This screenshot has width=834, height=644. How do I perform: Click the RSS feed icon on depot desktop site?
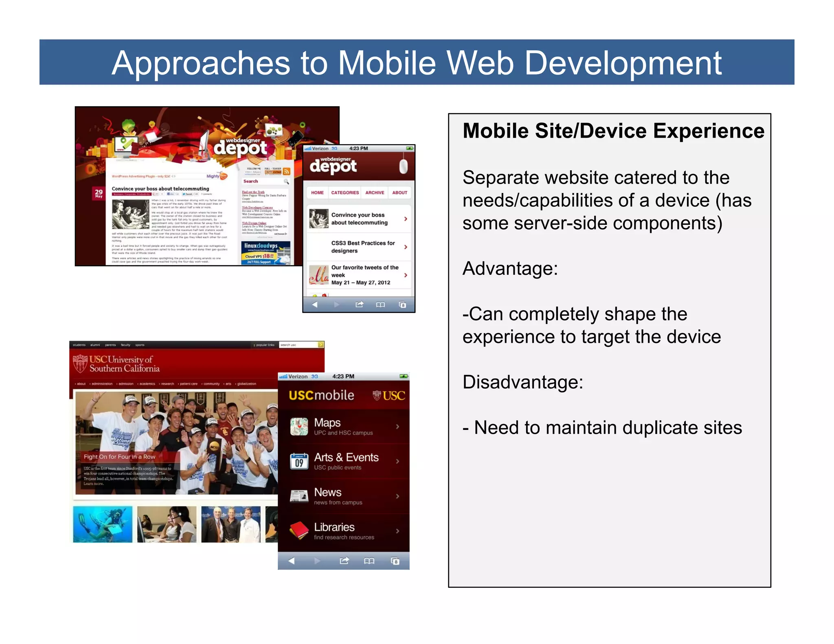point(287,171)
